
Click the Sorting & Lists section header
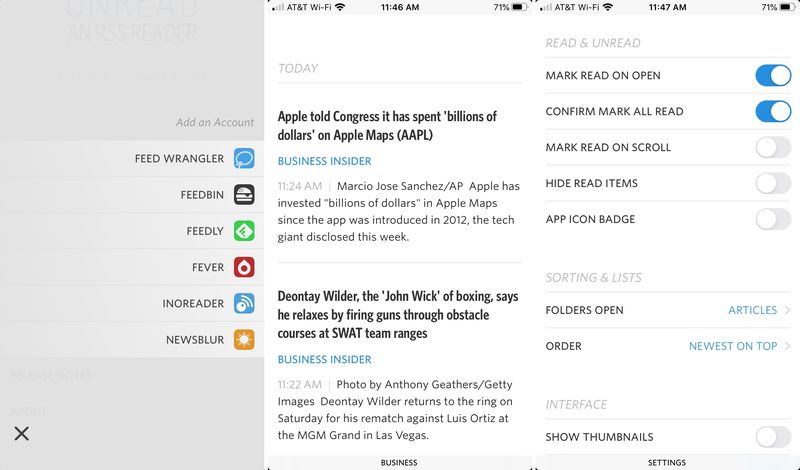(x=593, y=278)
